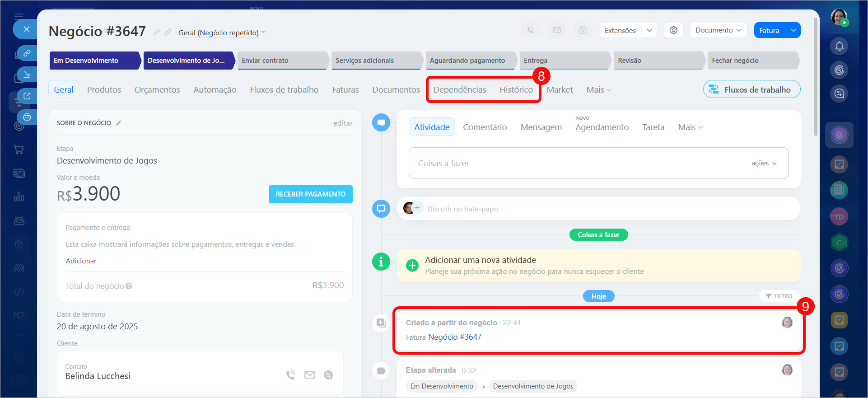868x398 pixels.
Task: Open the Fatura button dropdown arrow
Action: [793, 30]
